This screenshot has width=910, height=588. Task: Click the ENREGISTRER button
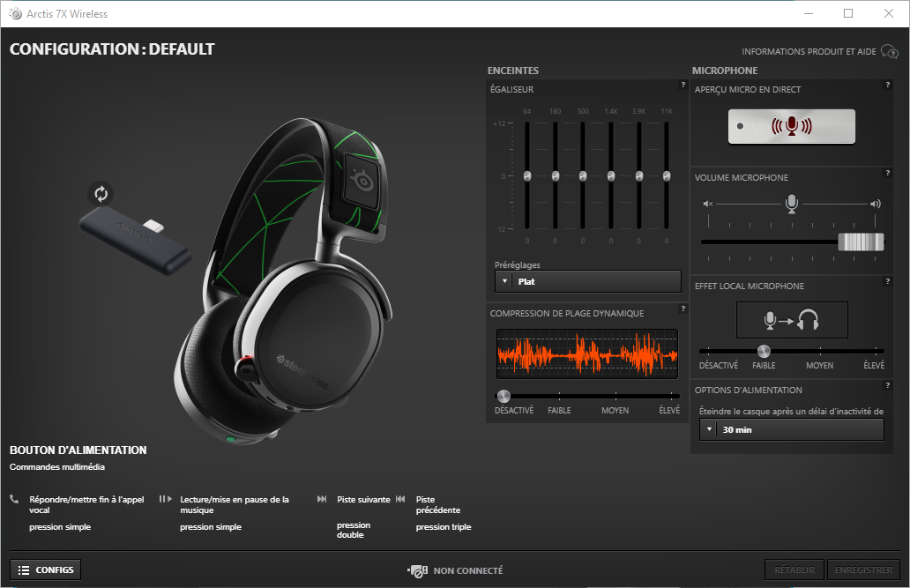[x=863, y=570]
